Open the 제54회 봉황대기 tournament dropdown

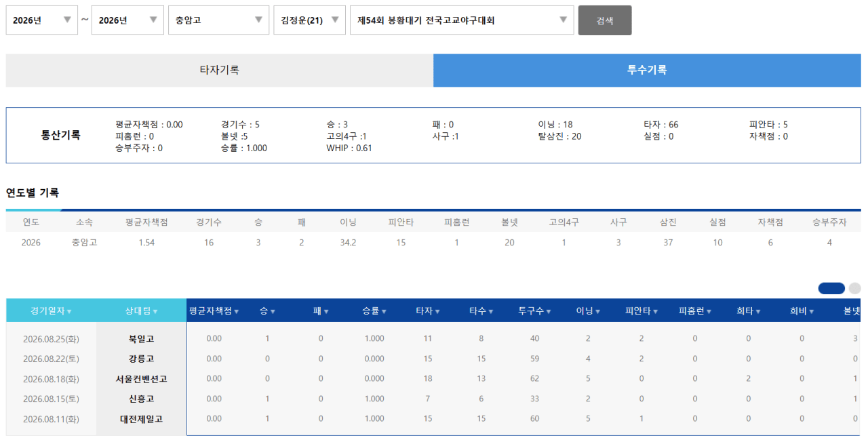462,20
